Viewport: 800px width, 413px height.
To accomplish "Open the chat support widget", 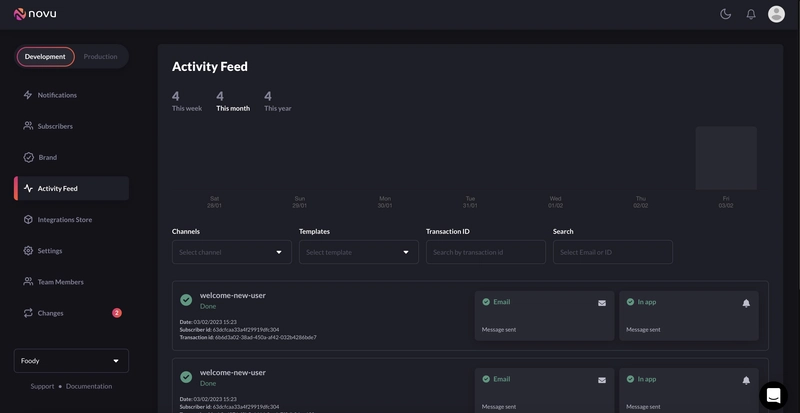I will [x=773, y=396].
